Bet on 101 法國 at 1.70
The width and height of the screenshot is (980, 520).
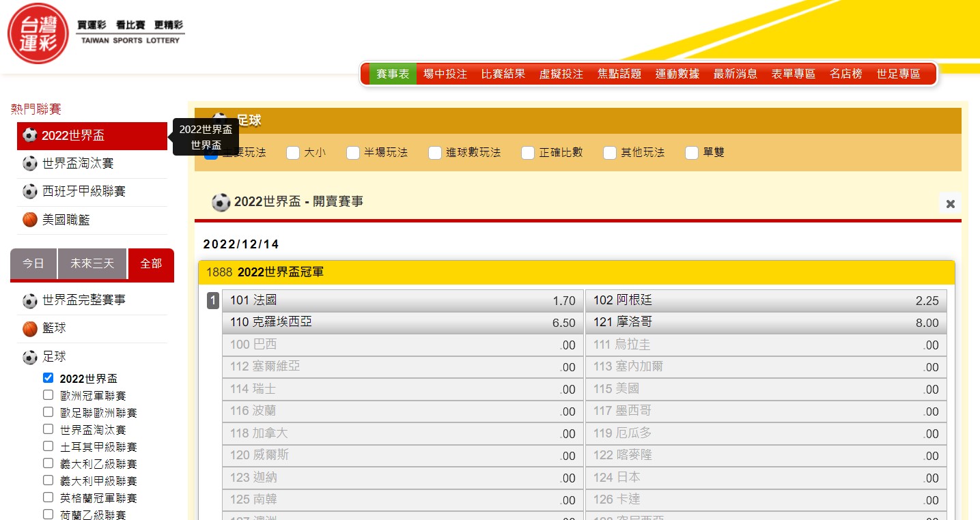click(403, 301)
